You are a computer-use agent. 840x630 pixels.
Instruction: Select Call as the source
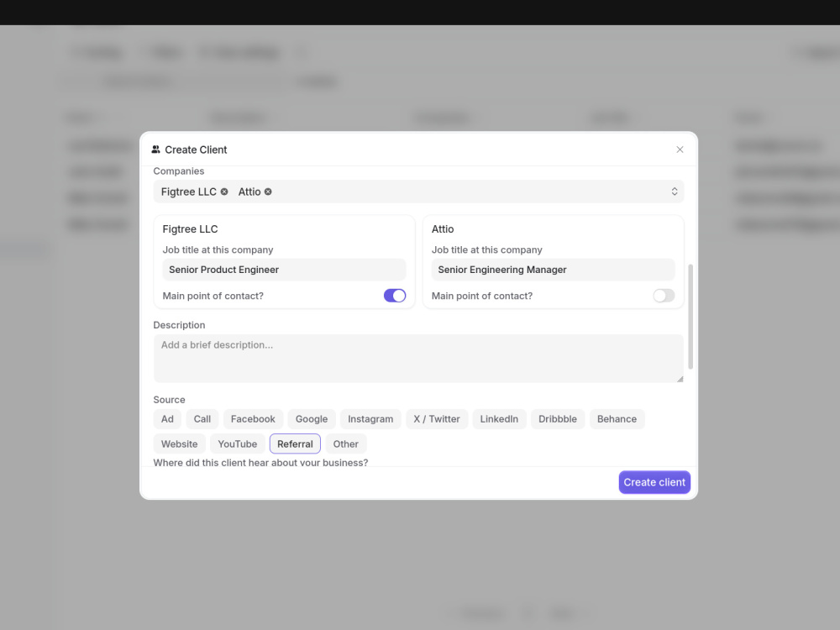202,419
